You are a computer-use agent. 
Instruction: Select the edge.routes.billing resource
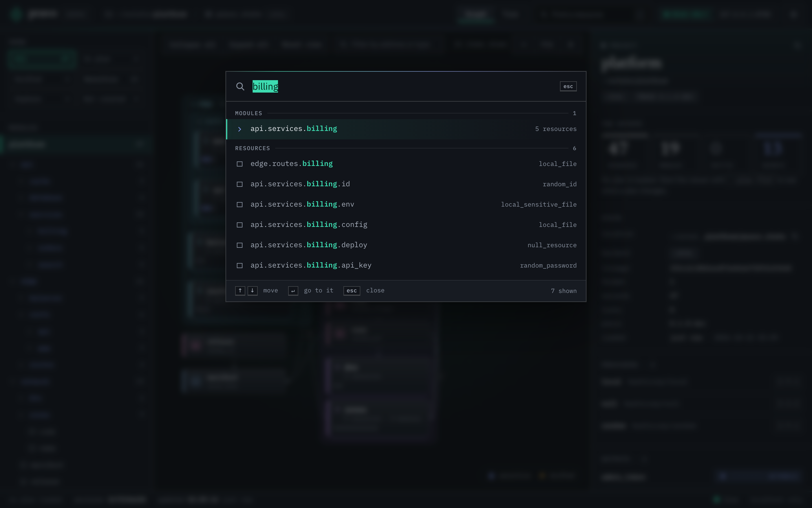click(x=406, y=164)
